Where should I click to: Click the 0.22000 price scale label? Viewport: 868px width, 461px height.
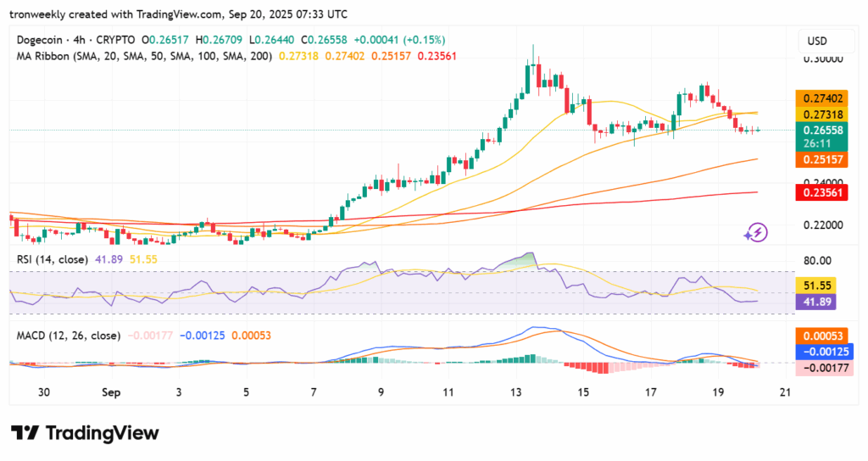coord(823,225)
